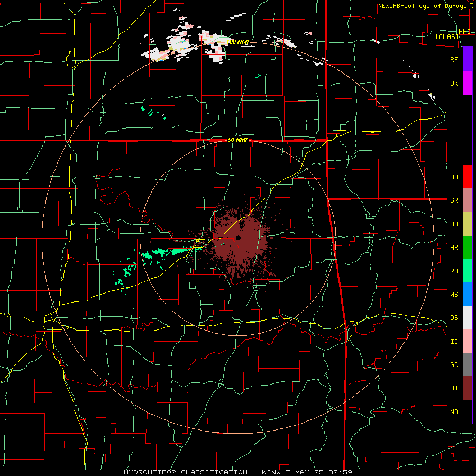
Task: Click the 'UK' legend label
Action: click(454, 84)
